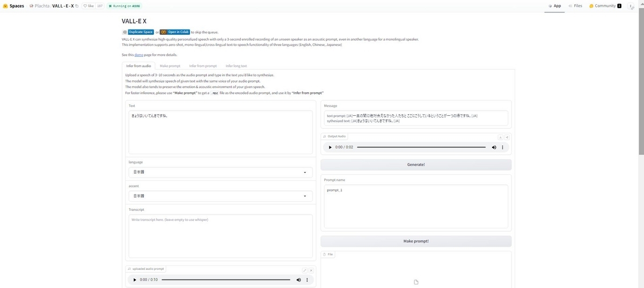Click the file placeholder icon in File box
The image size is (644, 288).
tap(416, 282)
